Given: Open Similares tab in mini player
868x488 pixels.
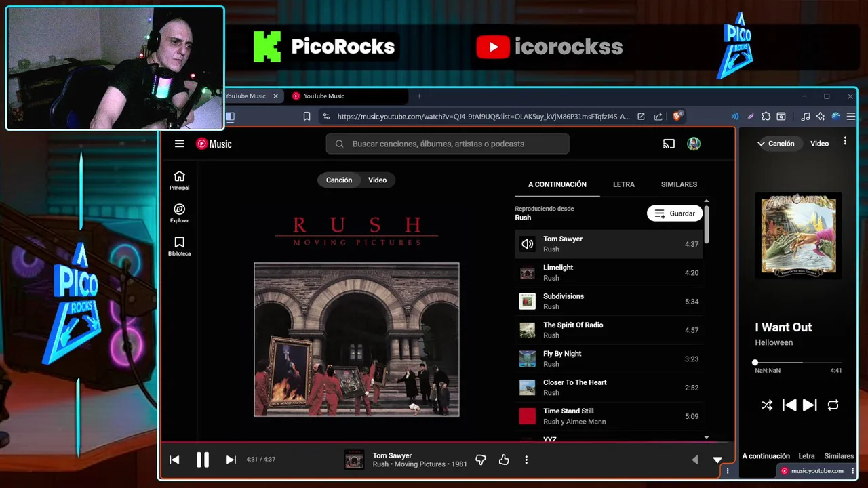Looking at the screenshot, I should (x=839, y=456).
